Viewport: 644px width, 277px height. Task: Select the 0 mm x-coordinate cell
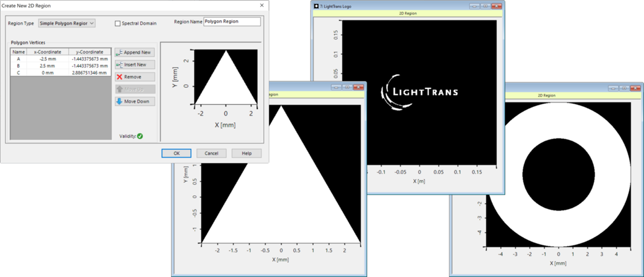(47, 72)
